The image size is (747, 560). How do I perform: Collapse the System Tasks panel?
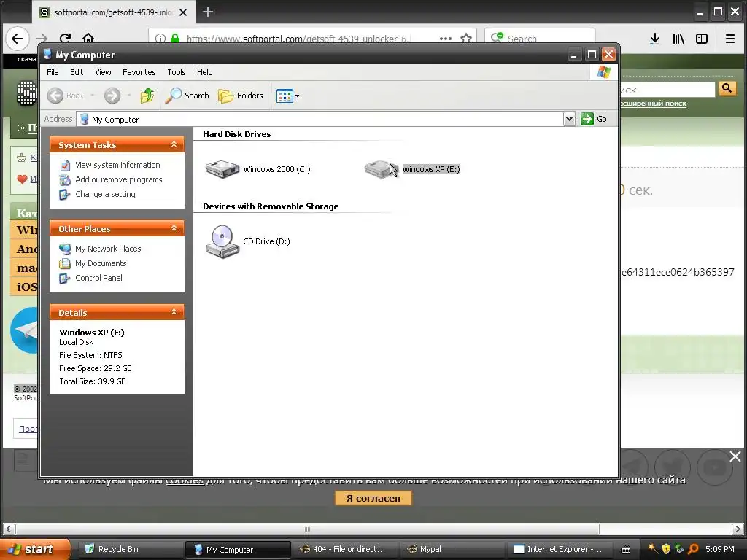[174, 144]
